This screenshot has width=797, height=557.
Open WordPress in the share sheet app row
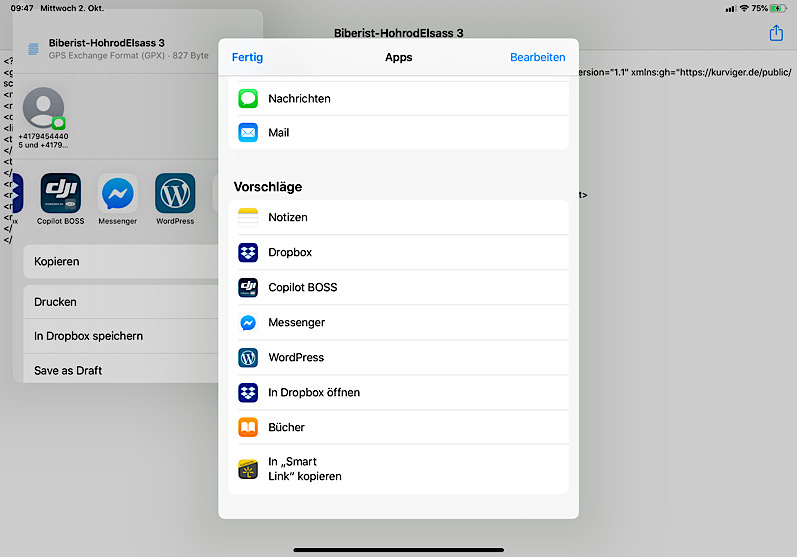point(175,193)
